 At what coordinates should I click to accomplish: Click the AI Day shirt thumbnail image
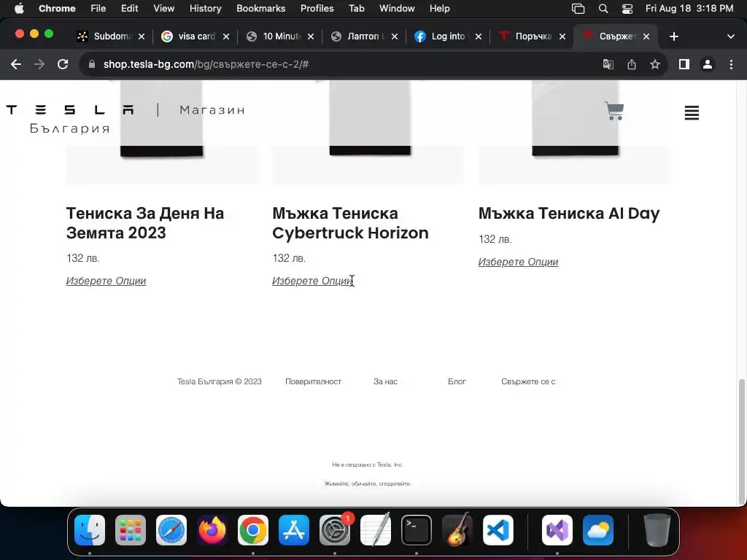click(x=575, y=132)
